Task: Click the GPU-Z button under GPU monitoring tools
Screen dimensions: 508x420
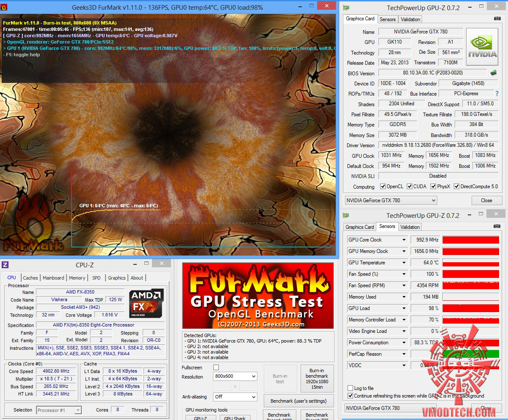Action: [x=200, y=417]
